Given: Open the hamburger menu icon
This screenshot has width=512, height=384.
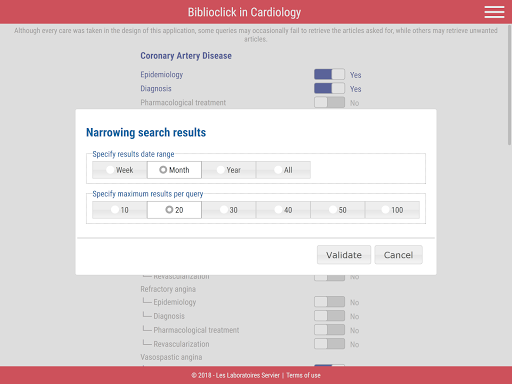Looking at the screenshot, I should (x=494, y=12).
